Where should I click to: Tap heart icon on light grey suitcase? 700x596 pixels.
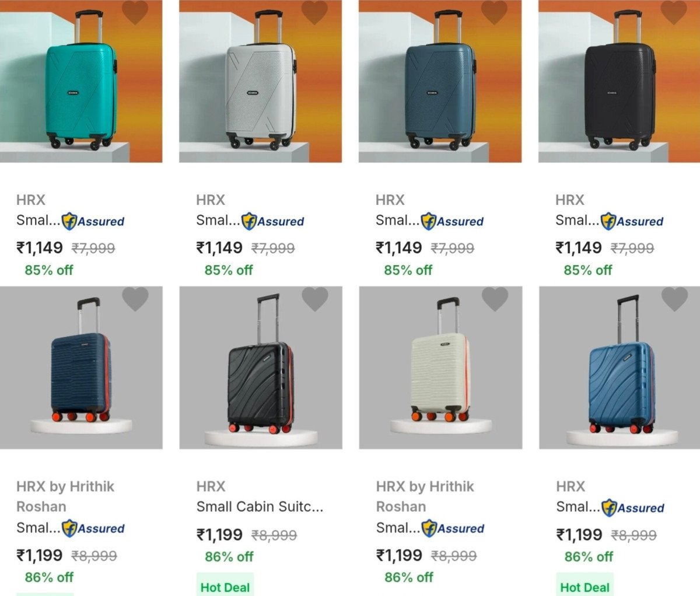(314, 12)
